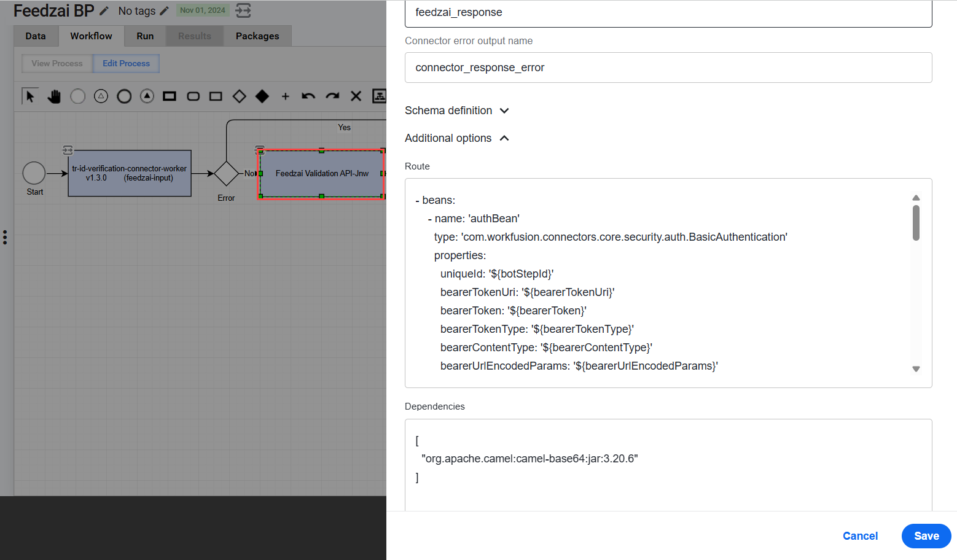Expand the Schema definition section

[457, 111]
